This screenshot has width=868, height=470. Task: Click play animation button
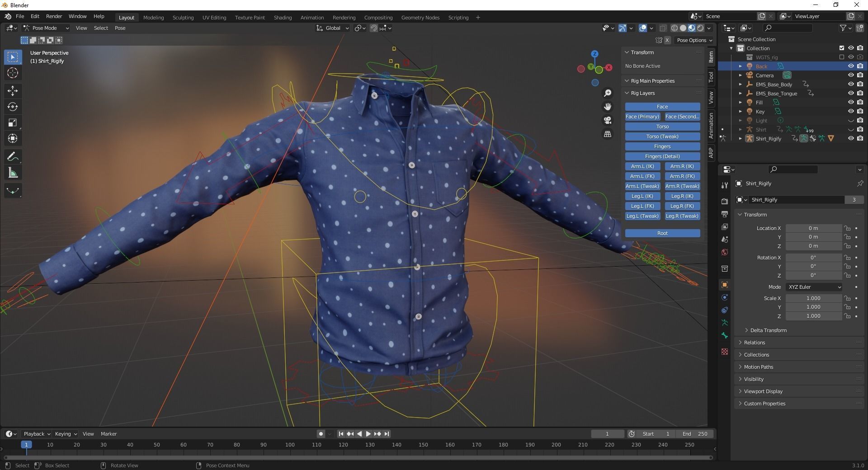368,434
